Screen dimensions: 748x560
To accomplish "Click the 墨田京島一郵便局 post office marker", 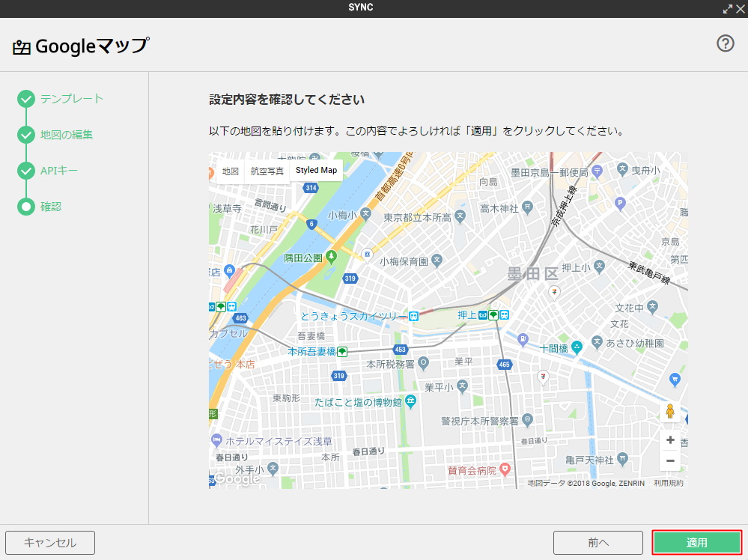I will coord(597,171).
